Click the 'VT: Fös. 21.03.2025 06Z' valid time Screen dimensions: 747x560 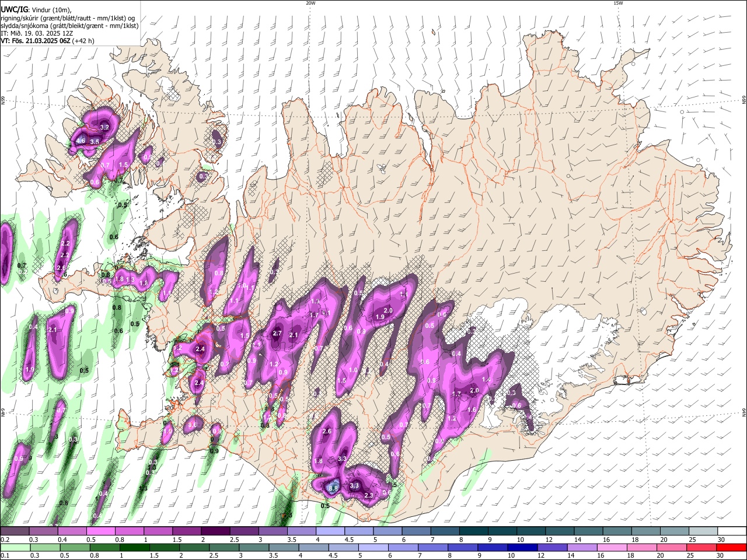(x=35, y=41)
